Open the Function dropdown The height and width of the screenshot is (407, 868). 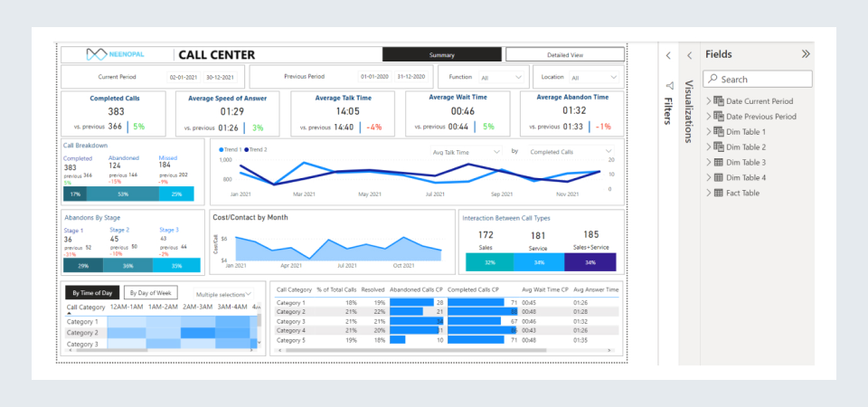tap(501, 78)
